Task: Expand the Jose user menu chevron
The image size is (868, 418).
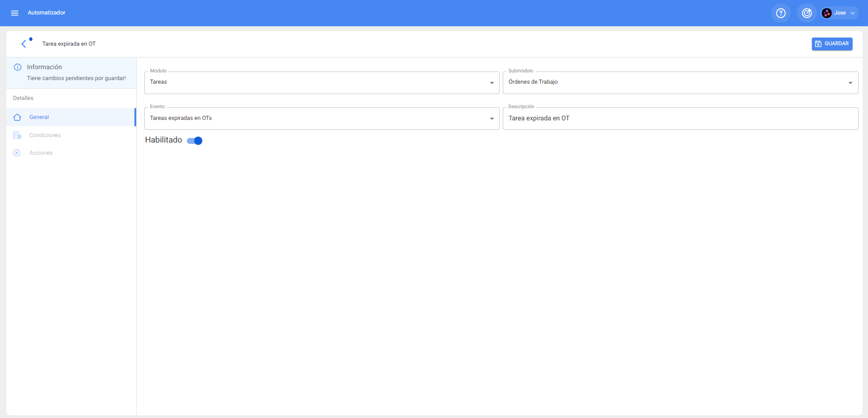Action: pos(853,13)
